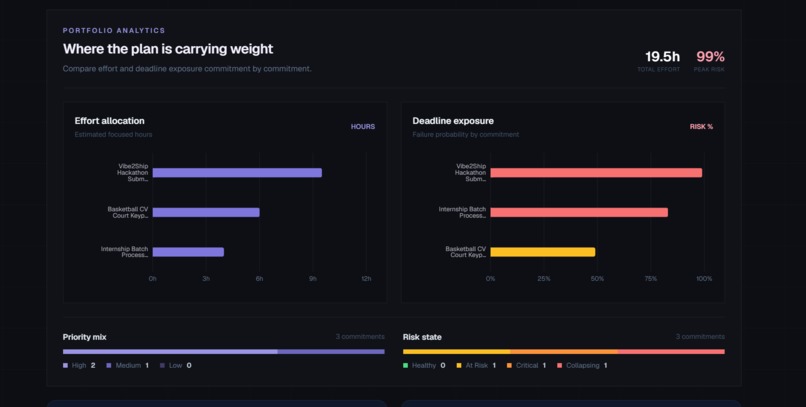Click the High segment of Priority mix bar
806x407 pixels.
tap(170, 352)
